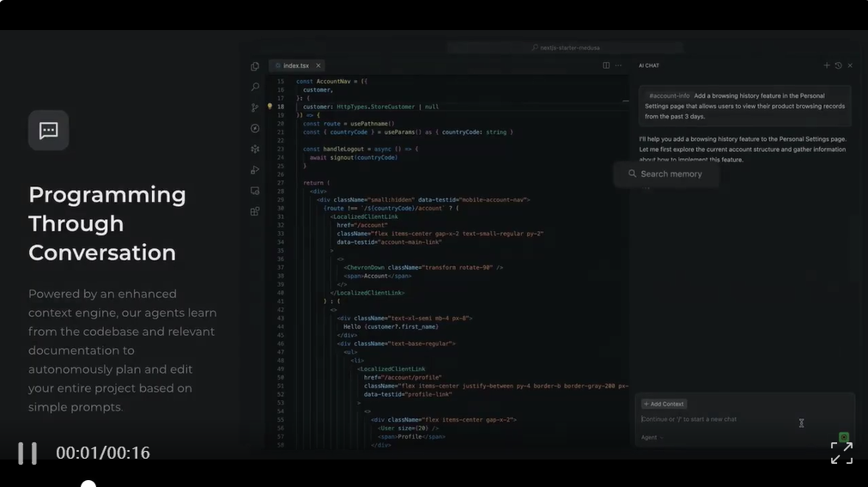The image size is (868, 487).
Task: Click the #account-info tag in the prompt
Action: coord(669,96)
